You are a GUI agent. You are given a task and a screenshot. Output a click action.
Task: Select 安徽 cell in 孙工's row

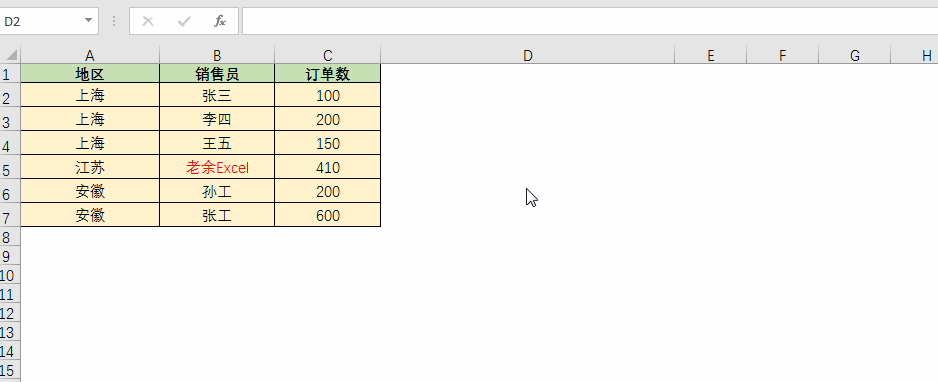coord(90,191)
